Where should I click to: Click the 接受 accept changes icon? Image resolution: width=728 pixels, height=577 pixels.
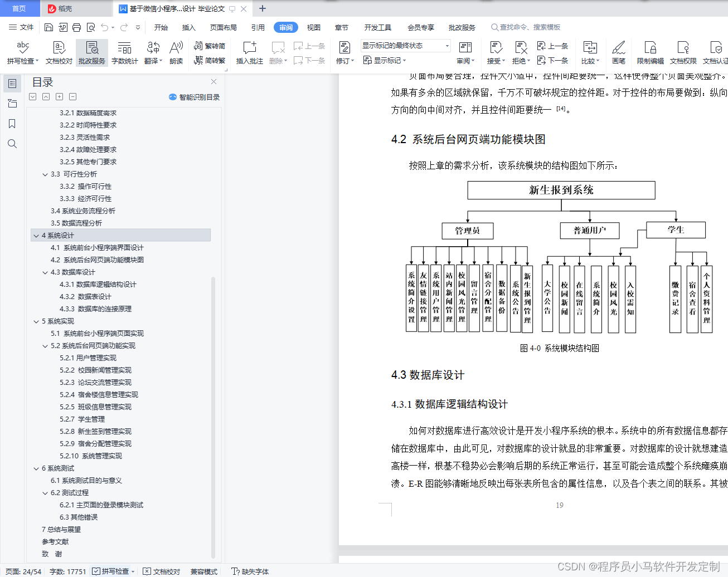click(496, 48)
